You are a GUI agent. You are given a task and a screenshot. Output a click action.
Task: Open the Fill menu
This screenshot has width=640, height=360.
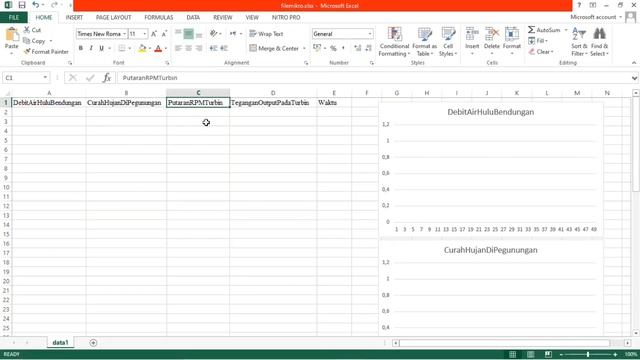[x=538, y=41]
